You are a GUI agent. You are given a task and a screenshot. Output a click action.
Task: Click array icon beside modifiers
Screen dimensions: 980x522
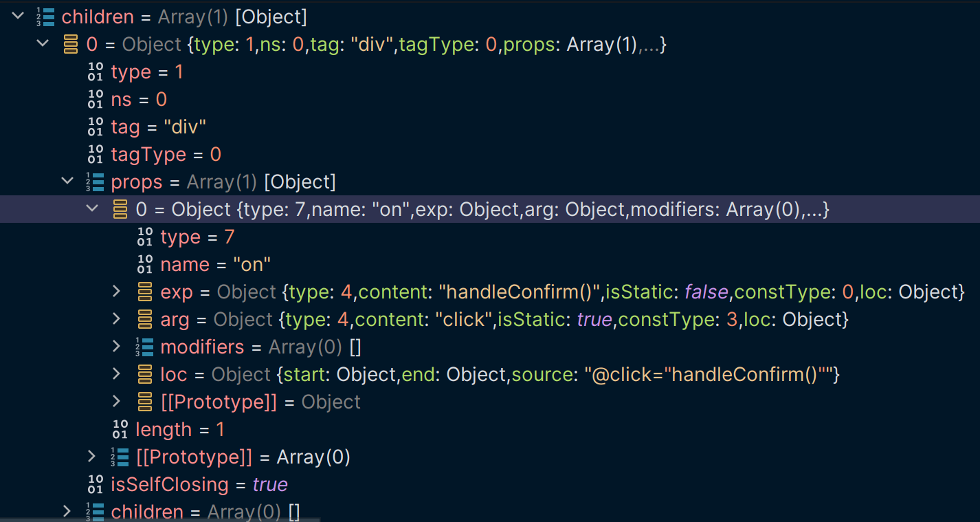point(144,347)
